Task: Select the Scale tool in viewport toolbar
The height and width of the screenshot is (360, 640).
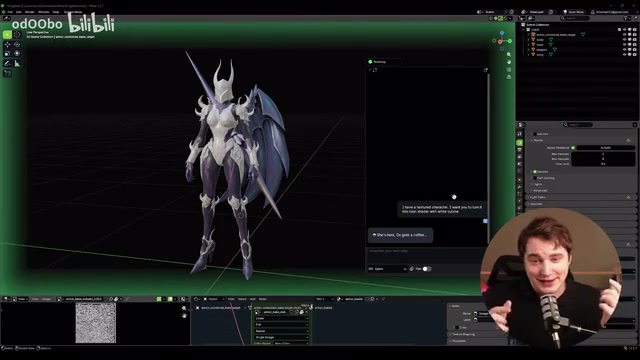Action: (7, 53)
